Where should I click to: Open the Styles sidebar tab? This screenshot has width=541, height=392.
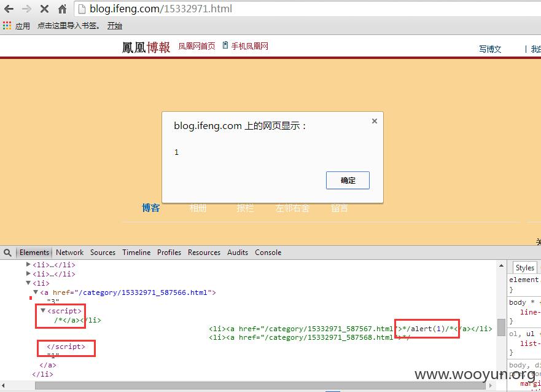(524, 268)
